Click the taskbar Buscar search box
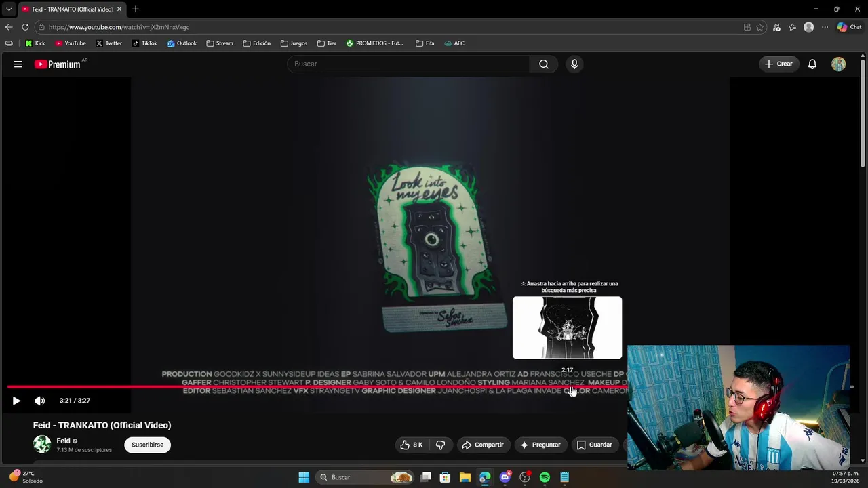Viewport: 868px width, 488px height. (366, 477)
